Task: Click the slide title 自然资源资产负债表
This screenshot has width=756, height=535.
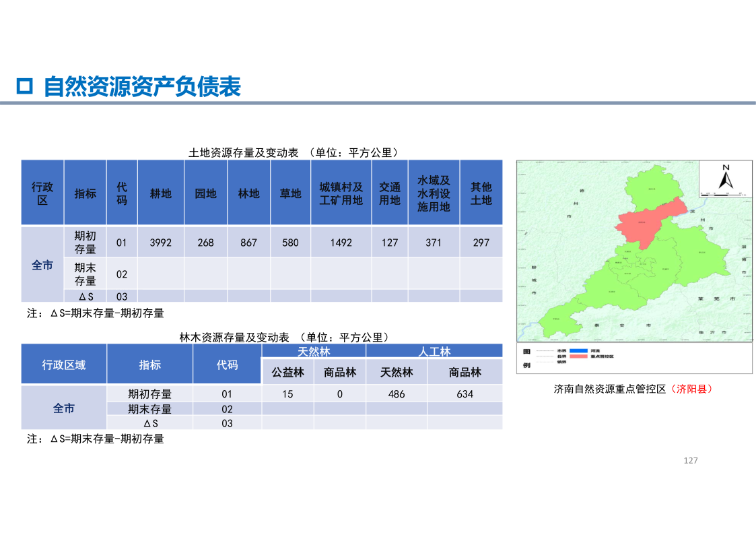Action: 142,87
